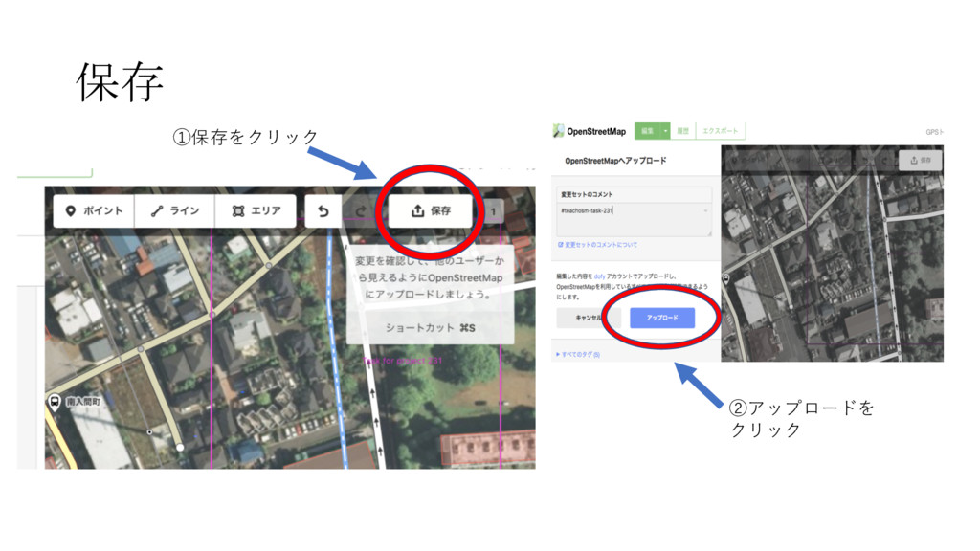The width and height of the screenshot is (980, 551).
Task: Open 変更セットのコメントについて link
Action: (x=597, y=245)
